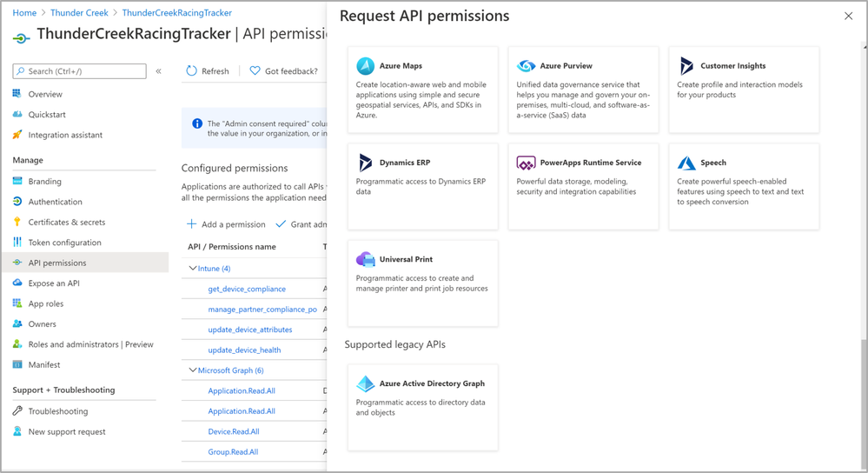Click the Speech API icon
This screenshot has height=473, width=868.
(x=686, y=163)
